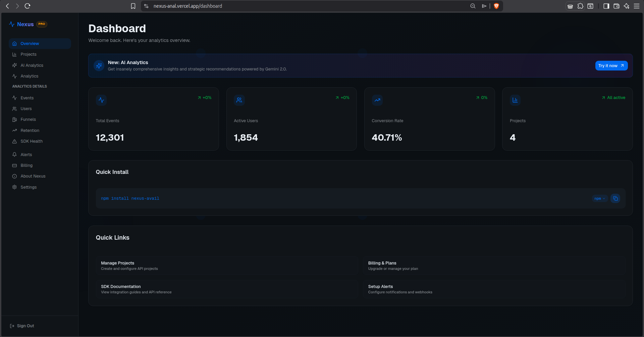Click the Active Users card icon
The height and width of the screenshot is (337, 644).
point(239,100)
